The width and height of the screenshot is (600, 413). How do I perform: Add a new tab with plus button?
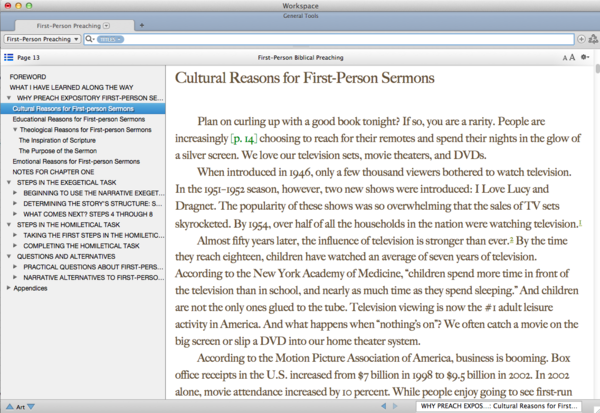142,25
